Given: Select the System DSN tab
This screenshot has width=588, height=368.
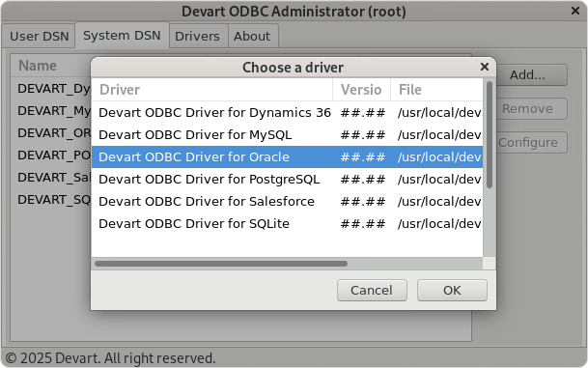Looking at the screenshot, I should (x=122, y=36).
